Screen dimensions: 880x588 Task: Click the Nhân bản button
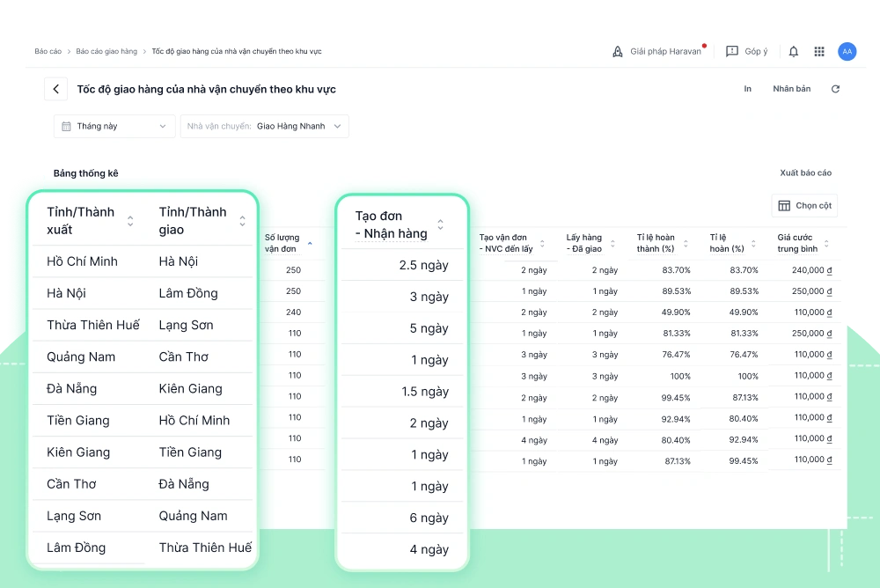point(791,89)
